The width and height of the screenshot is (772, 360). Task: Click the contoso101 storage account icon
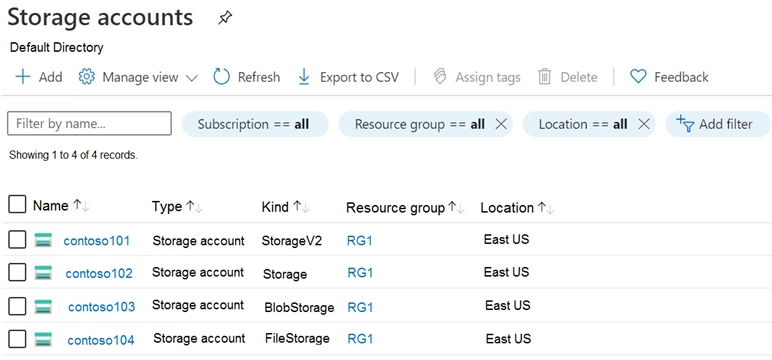(43, 240)
